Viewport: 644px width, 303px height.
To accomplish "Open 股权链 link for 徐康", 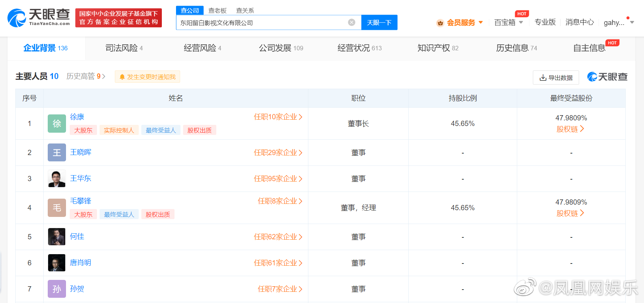I will click(x=570, y=129).
